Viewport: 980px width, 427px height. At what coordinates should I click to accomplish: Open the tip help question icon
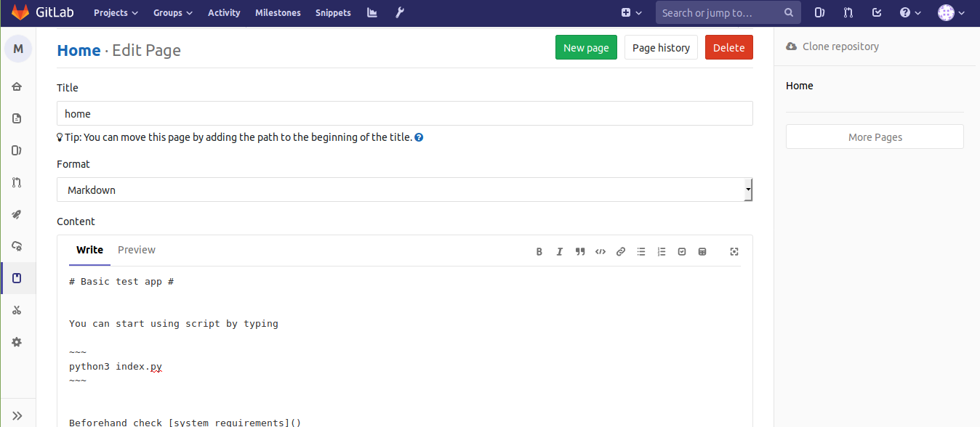tap(419, 137)
